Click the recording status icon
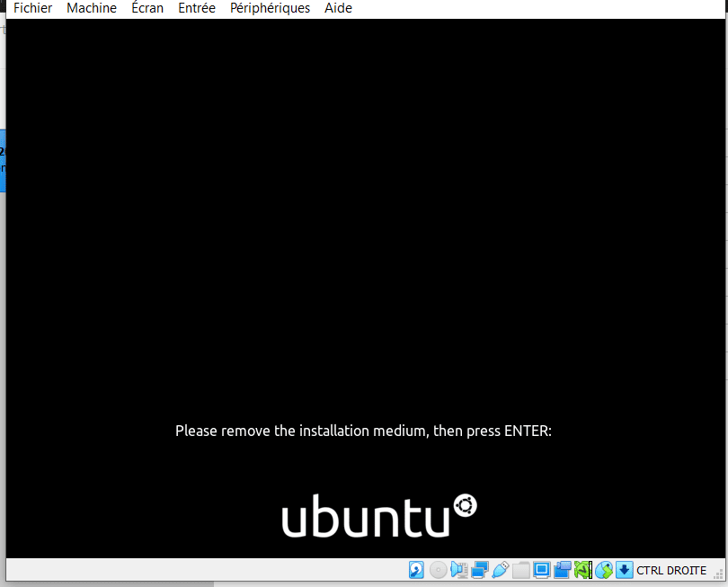This screenshot has width=728, height=587. click(563, 570)
